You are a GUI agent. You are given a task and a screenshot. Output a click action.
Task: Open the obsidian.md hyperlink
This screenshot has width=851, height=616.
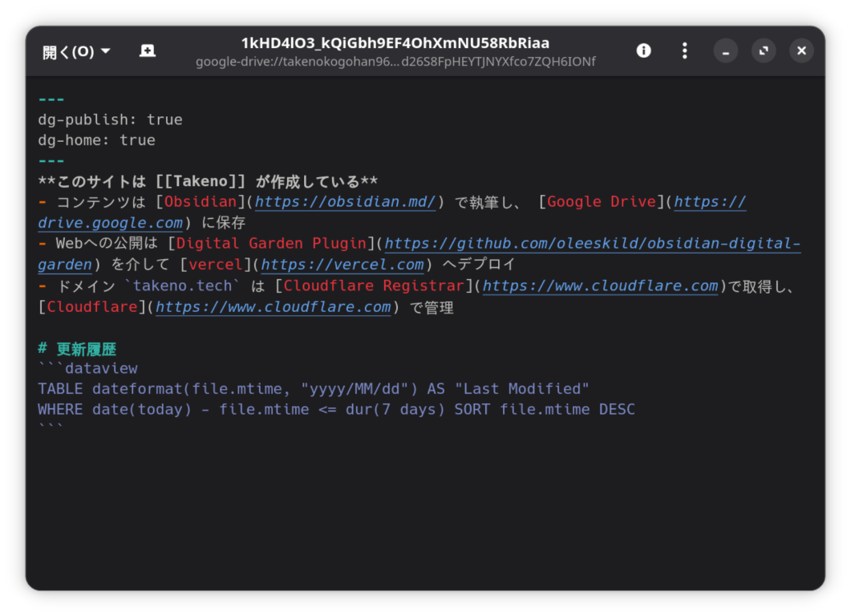coord(344,201)
